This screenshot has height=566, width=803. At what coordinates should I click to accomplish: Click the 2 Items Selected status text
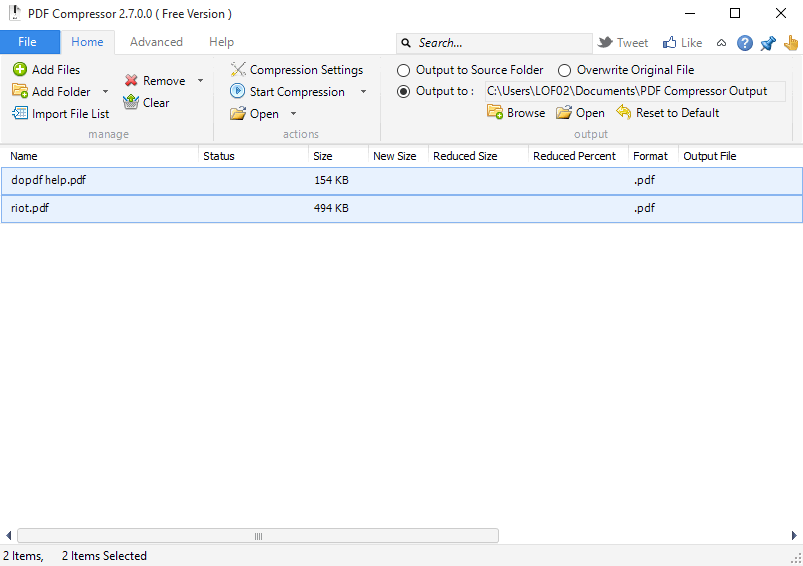coord(104,556)
